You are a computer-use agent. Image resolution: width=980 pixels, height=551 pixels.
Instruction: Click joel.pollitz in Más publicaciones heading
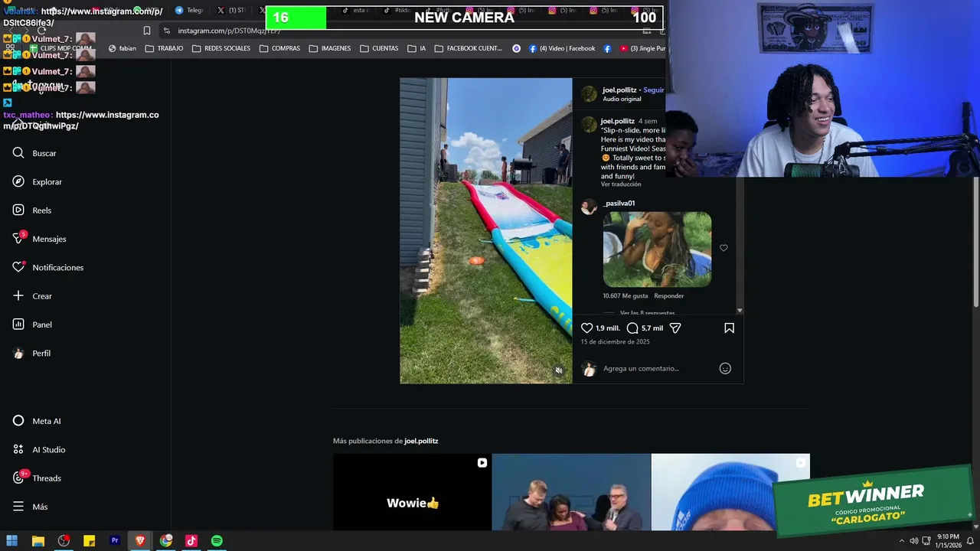pyautogui.click(x=421, y=441)
